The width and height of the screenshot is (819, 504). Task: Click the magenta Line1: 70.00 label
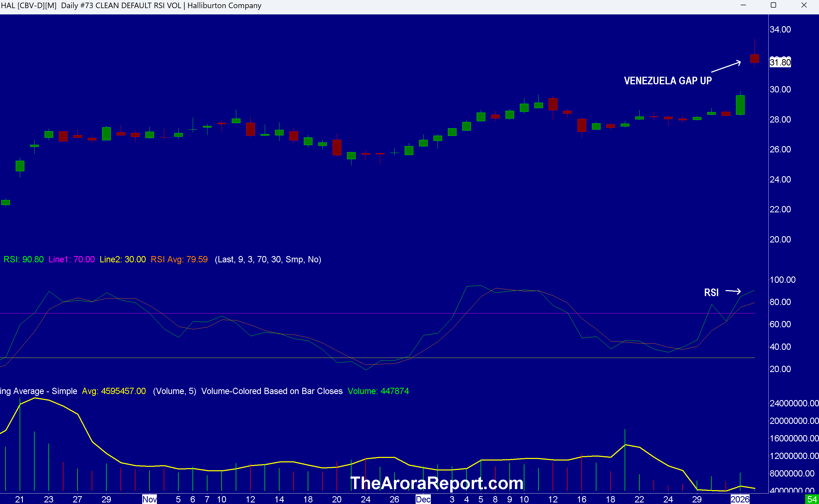72,259
